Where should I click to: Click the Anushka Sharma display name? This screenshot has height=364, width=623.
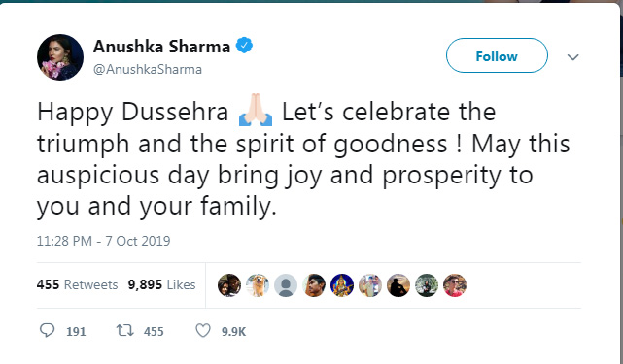(x=161, y=47)
